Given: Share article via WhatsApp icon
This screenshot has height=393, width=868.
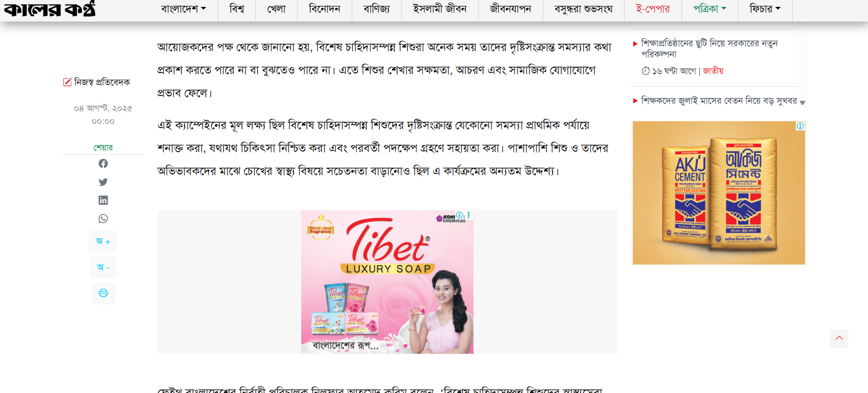Looking at the screenshot, I should point(103,219).
